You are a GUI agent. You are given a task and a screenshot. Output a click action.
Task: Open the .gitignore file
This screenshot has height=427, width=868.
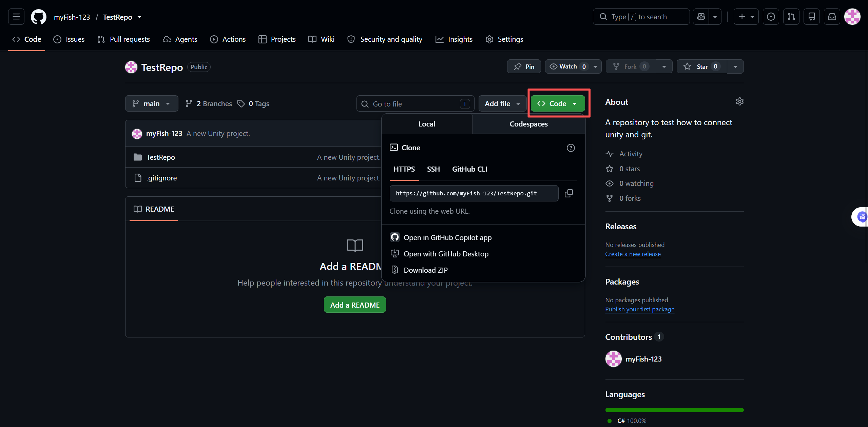(161, 178)
